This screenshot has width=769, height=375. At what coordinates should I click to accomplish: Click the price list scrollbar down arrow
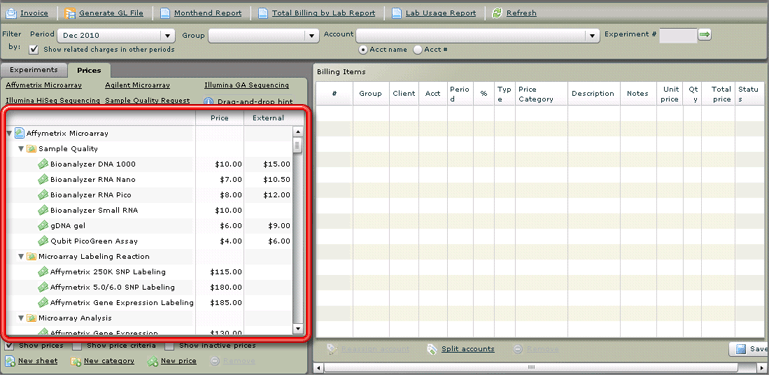298,328
